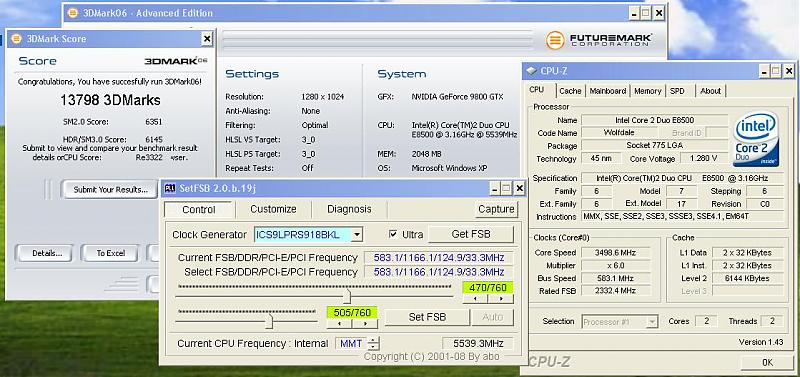Open the Memory tab in CPU-Z

647,91
